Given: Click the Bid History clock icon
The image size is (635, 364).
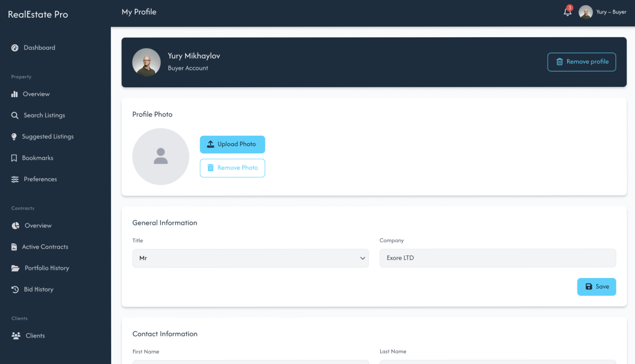Looking at the screenshot, I should pyautogui.click(x=15, y=289).
